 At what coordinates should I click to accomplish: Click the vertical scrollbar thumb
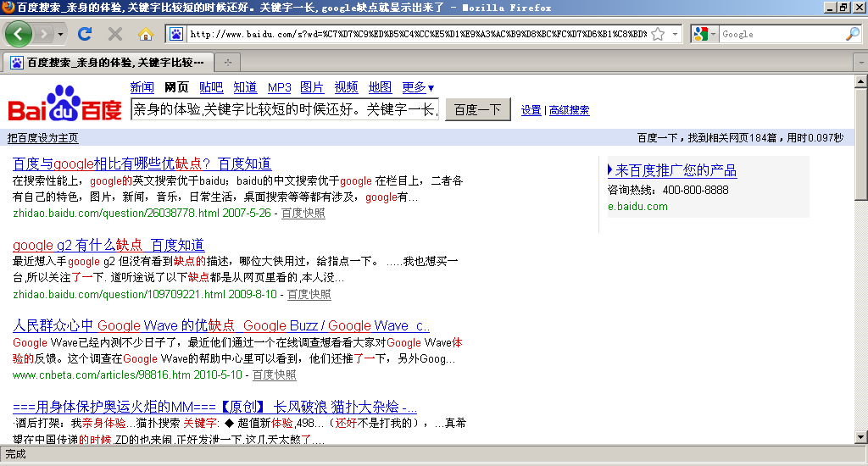tap(861, 144)
